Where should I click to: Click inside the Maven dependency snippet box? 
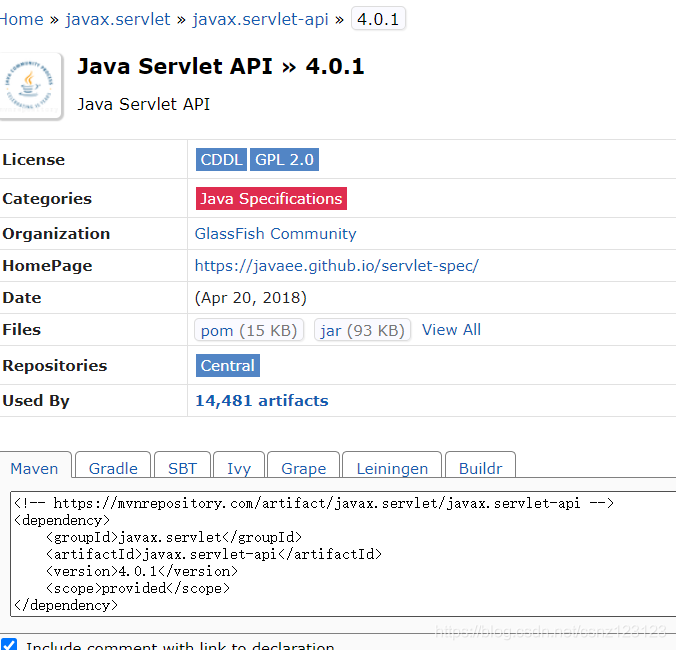[x=343, y=554]
